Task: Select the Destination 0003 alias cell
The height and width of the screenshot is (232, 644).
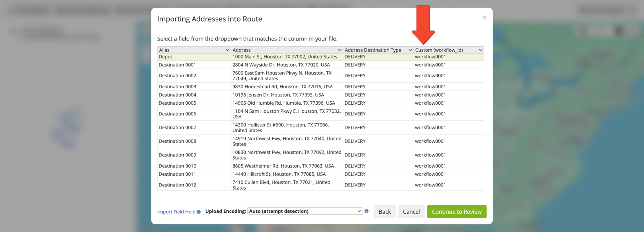Action: tap(194, 87)
